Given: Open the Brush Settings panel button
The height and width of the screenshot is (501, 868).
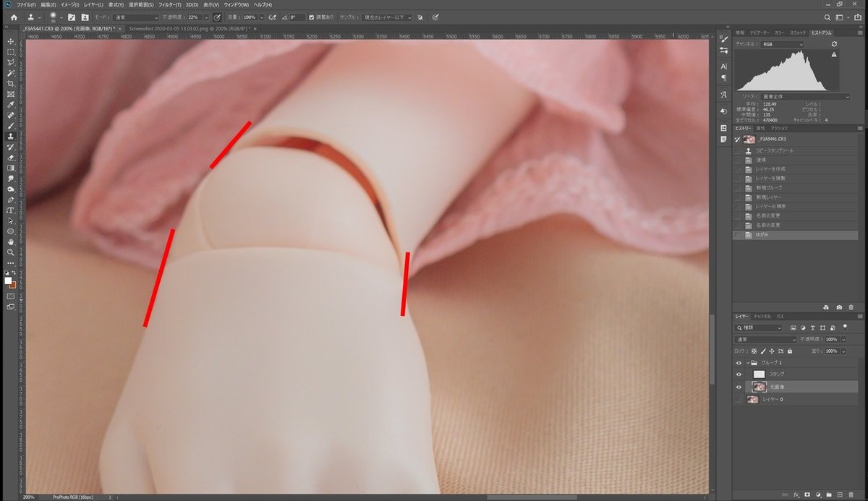Looking at the screenshot, I should click(72, 17).
